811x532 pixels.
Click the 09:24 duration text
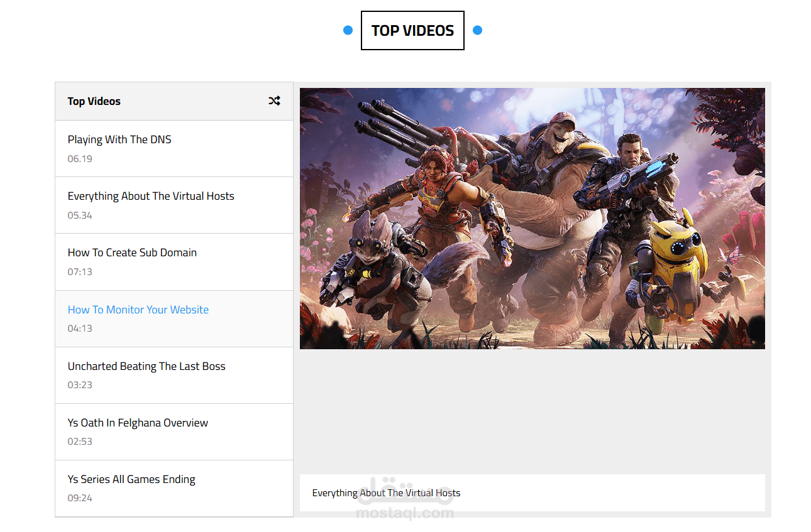(80, 498)
